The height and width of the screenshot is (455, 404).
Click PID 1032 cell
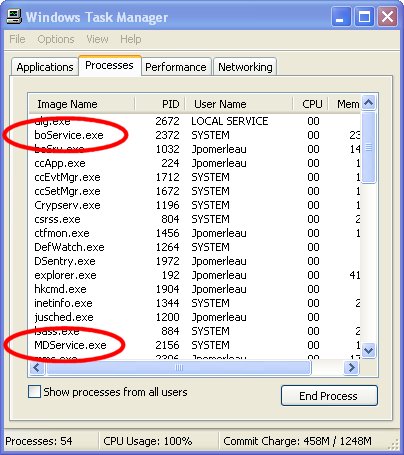168,149
